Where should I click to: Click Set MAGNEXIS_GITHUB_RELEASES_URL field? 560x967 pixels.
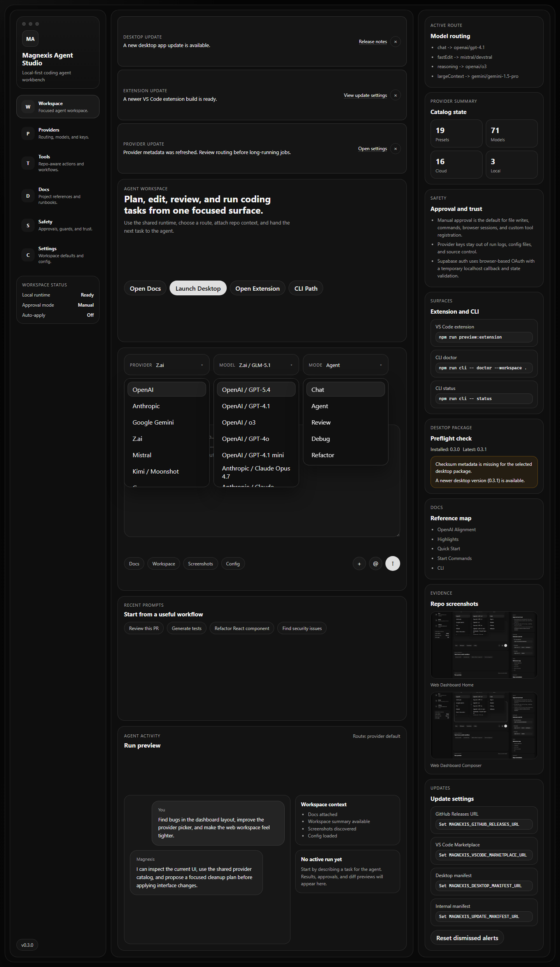[484, 824]
